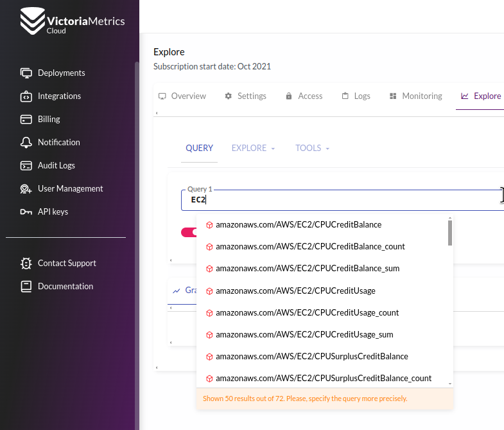This screenshot has height=430, width=504.
Task: Click the Query 1 input field
Action: pyautogui.click(x=342, y=200)
